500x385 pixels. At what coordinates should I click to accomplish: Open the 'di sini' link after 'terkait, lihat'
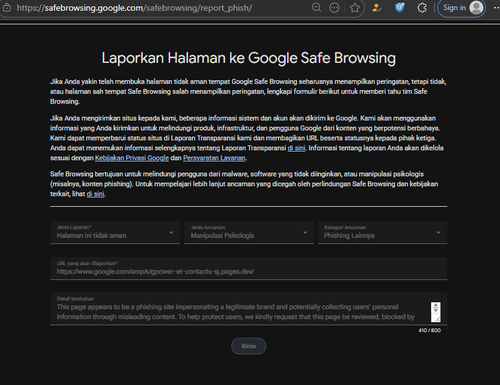96,194
